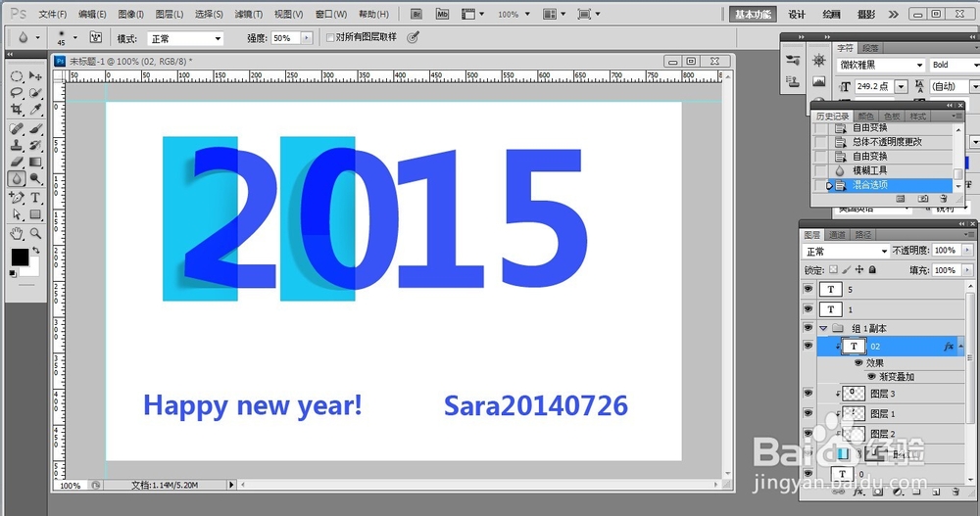The width and height of the screenshot is (980, 516).
Task: Switch to the 设计 workspace
Action: coord(796,14)
